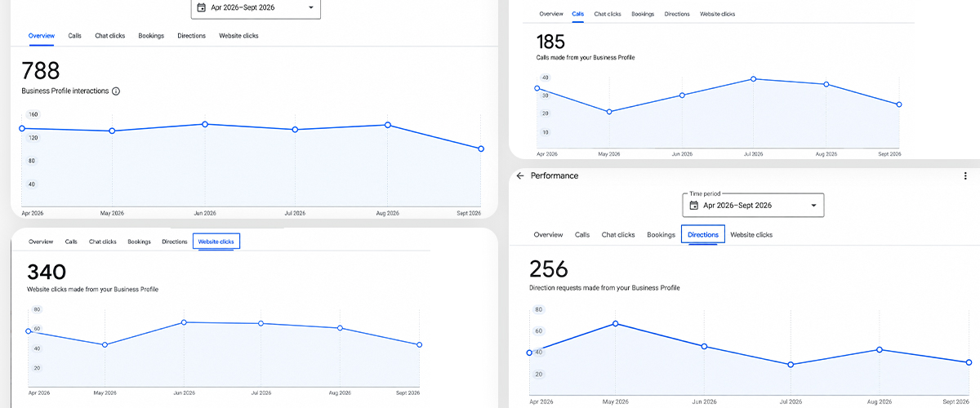The width and height of the screenshot is (980, 408).
Task: Open Bookings tab in the 788 interactions panel
Action: (151, 36)
